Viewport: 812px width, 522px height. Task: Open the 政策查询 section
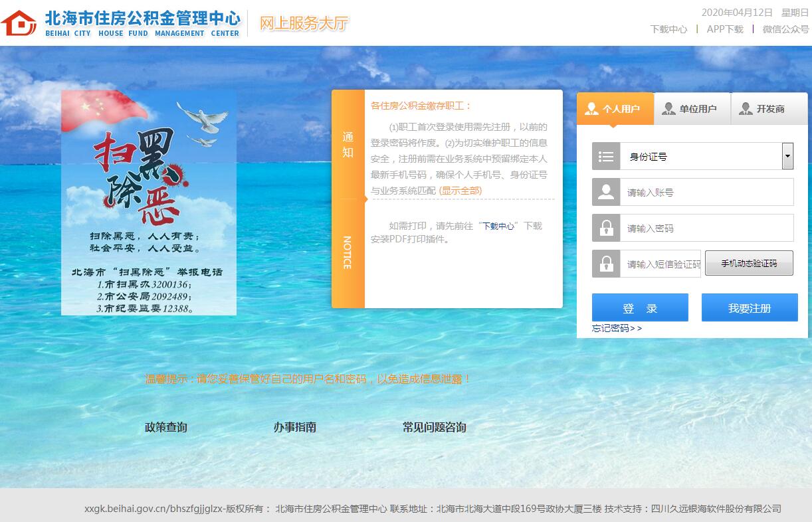(166, 427)
